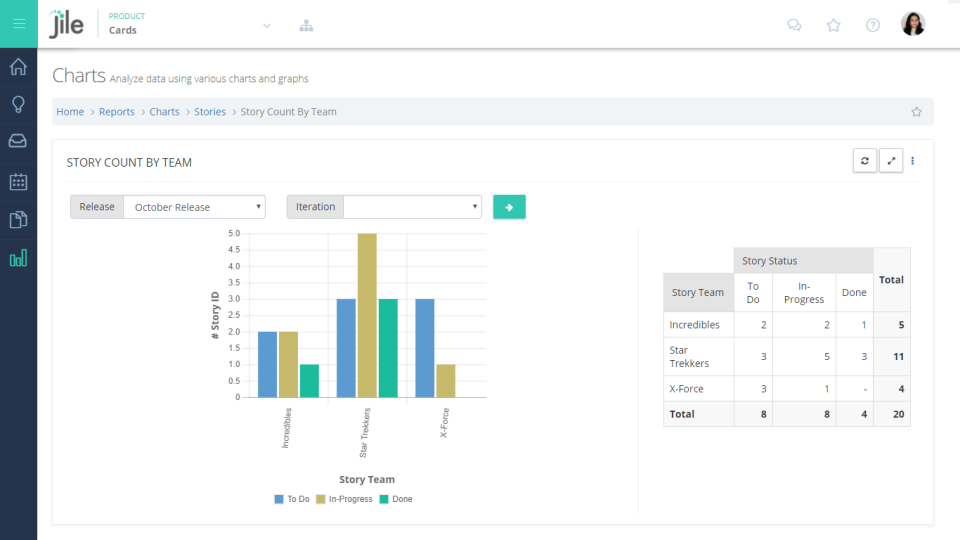The width and height of the screenshot is (960, 540).
Task: Go to Stories breadcrumb link
Action: point(210,111)
